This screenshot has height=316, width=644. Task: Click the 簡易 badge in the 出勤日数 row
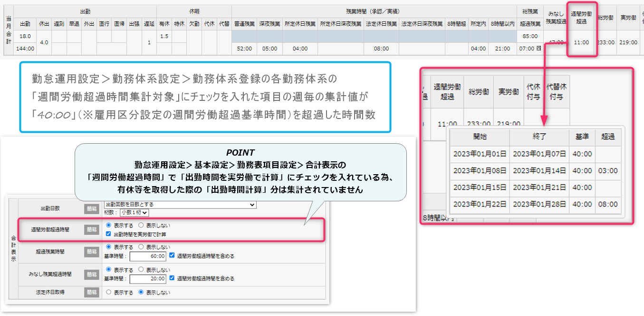[x=92, y=208]
